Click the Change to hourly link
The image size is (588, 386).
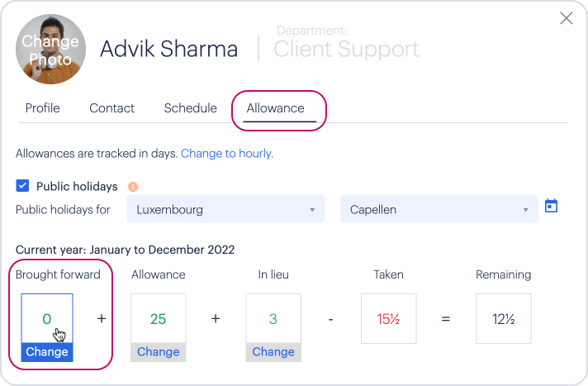coord(227,154)
